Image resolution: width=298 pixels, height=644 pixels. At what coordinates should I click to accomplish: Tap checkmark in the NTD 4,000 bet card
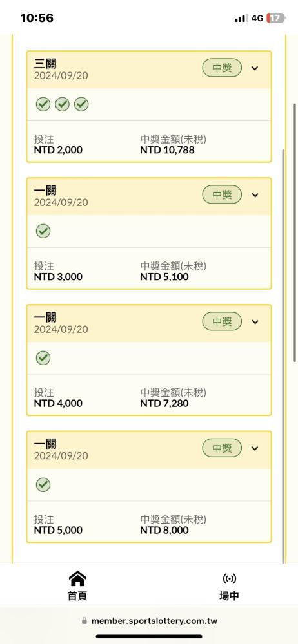coord(43,358)
